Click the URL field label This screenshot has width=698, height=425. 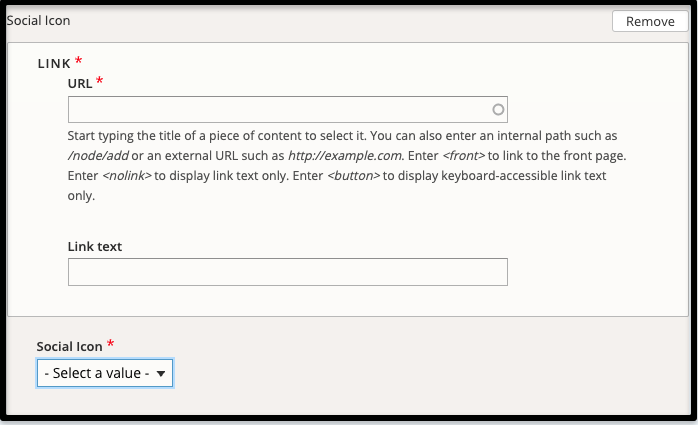80,84
